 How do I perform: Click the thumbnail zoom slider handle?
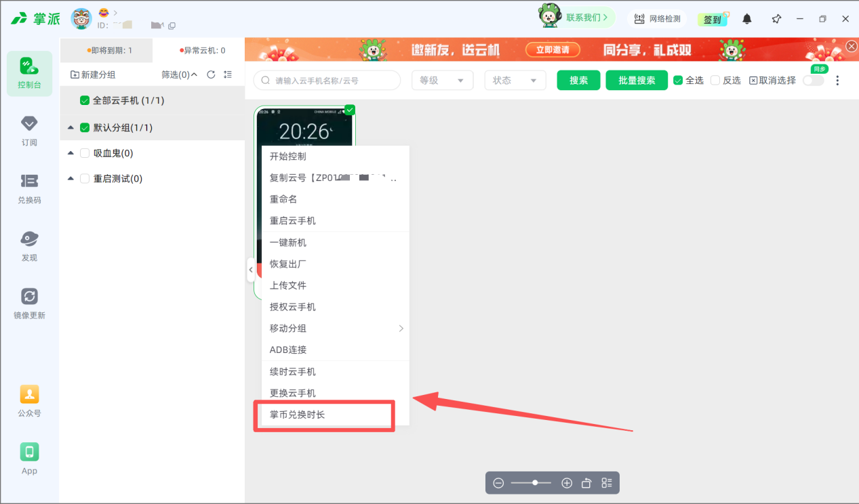pos(535,482)
